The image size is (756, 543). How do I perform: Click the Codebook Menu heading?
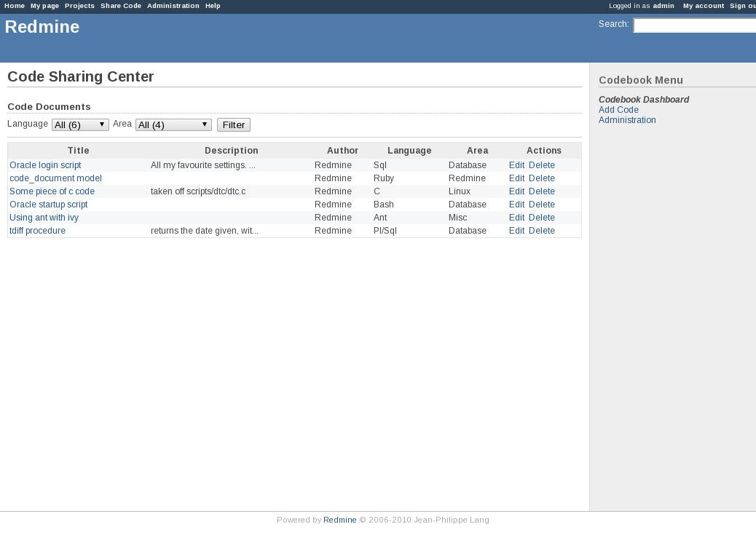tap(641, 81)
